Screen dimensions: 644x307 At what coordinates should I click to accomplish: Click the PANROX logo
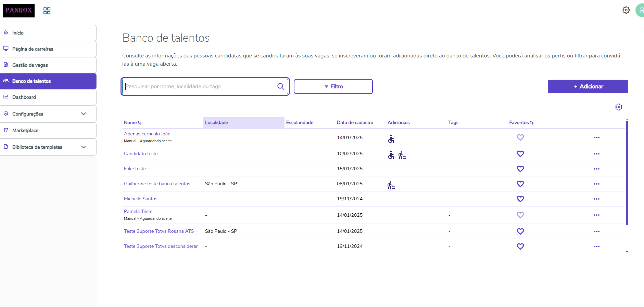[18, 10]
